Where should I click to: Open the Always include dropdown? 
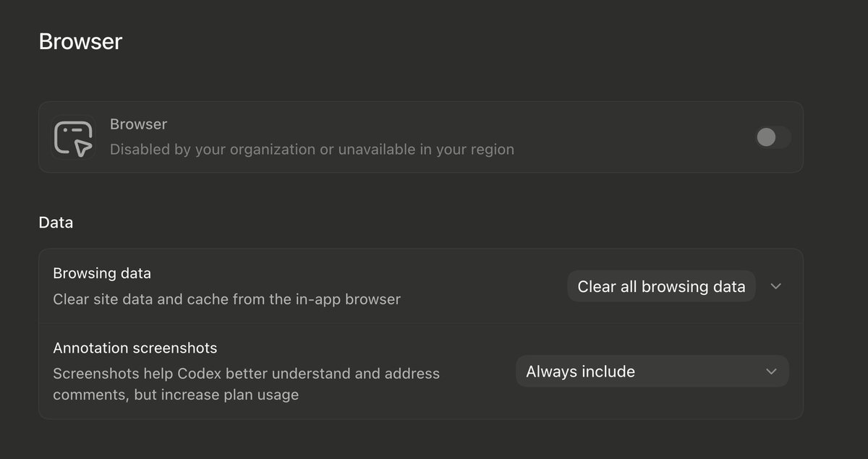click(x=652, y=372)
